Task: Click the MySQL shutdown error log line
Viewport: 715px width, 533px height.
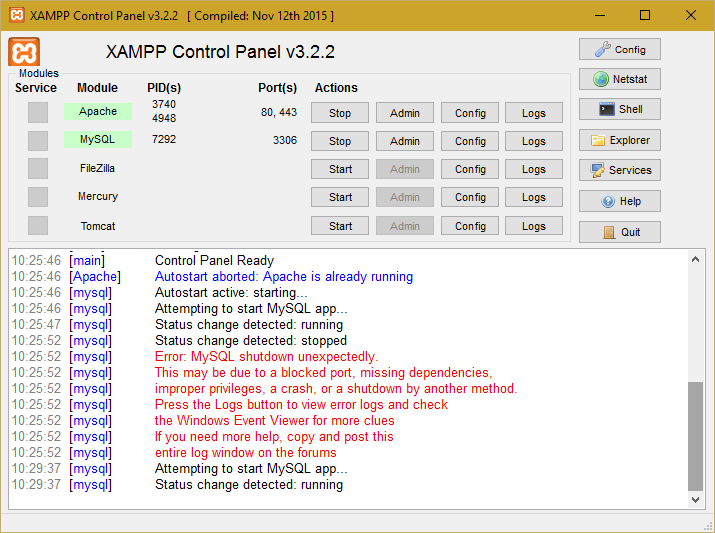Action: (266, 357)
